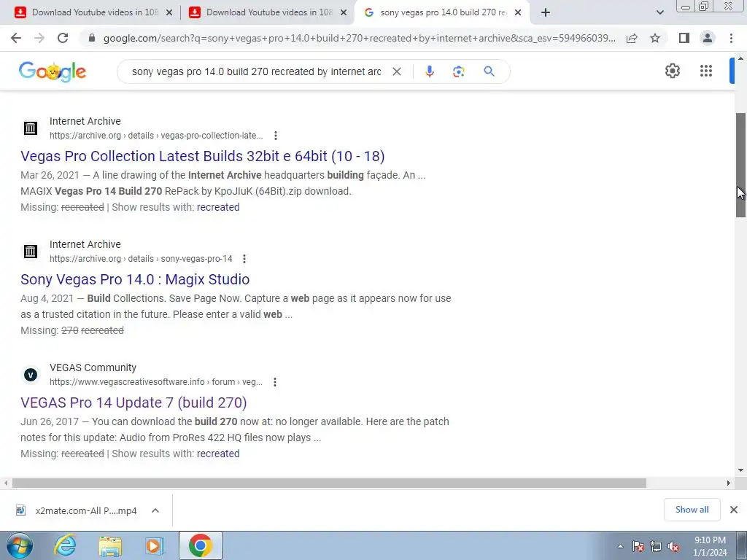The width and height of the screenshot is (747, 560).
Task: Open more options for VEGAS Community result
Action: tap(275, 382)
